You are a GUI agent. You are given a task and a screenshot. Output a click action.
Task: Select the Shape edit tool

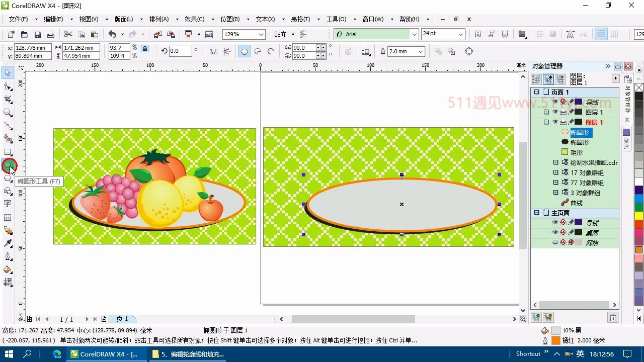(8, 86)
